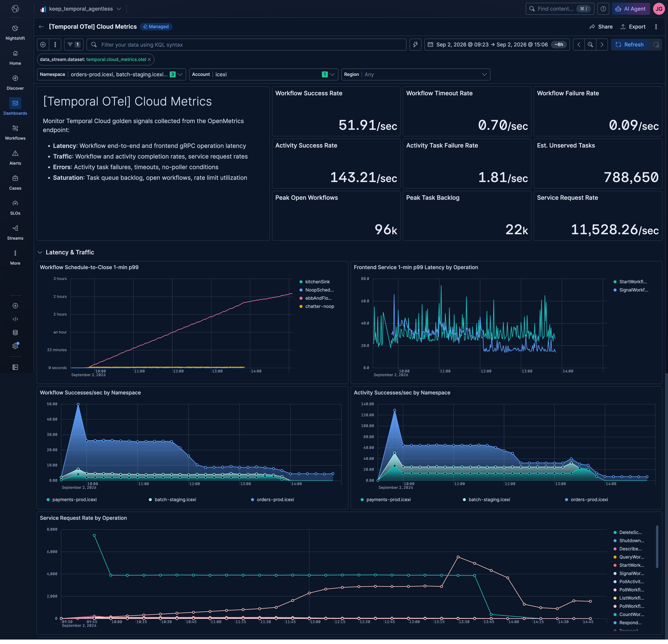Screen dimensions: 668x644
Task: Click the Managed badge
Action: 156,27
